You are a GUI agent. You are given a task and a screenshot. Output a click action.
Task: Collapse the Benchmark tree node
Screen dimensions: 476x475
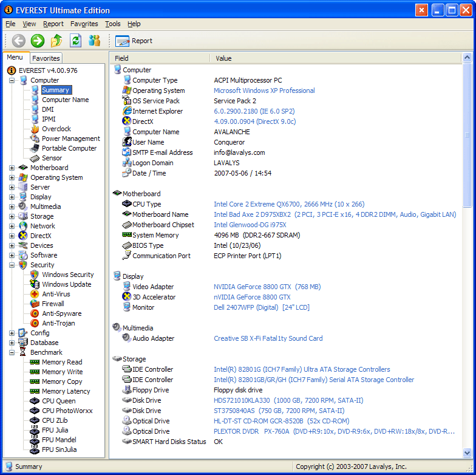[x=12, y=352]
